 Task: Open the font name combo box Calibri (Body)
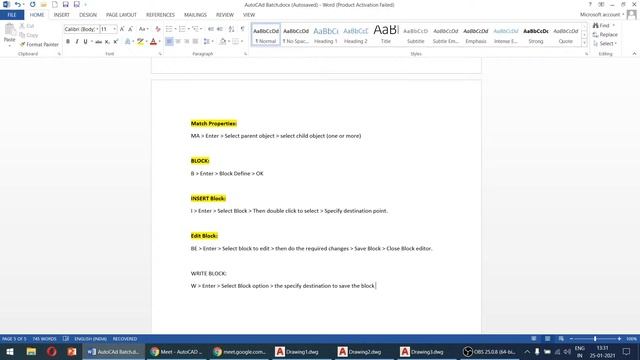[x=81, y=29]
